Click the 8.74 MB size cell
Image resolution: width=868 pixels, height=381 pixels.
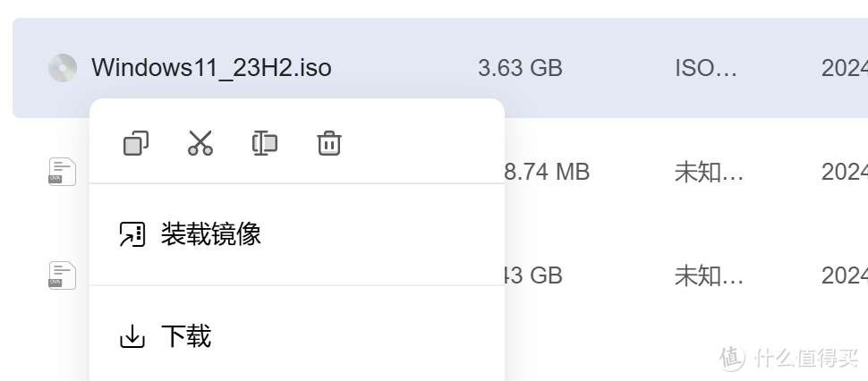click(x=547, y=171)
